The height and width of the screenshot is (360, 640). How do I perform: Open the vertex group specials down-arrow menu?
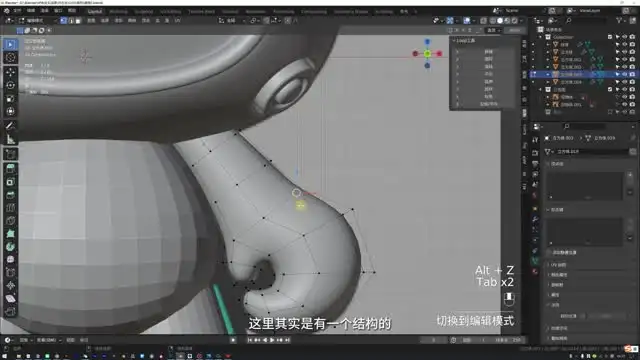coord(630,192)
